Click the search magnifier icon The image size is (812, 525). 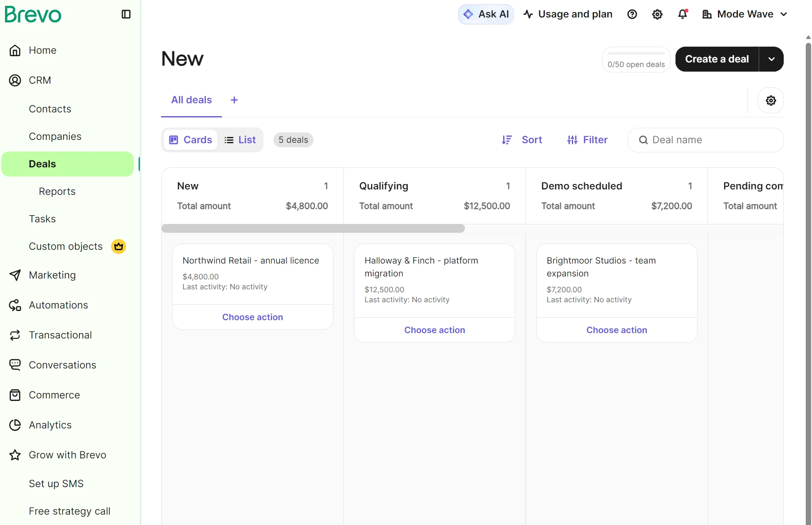tap(643, 140)
